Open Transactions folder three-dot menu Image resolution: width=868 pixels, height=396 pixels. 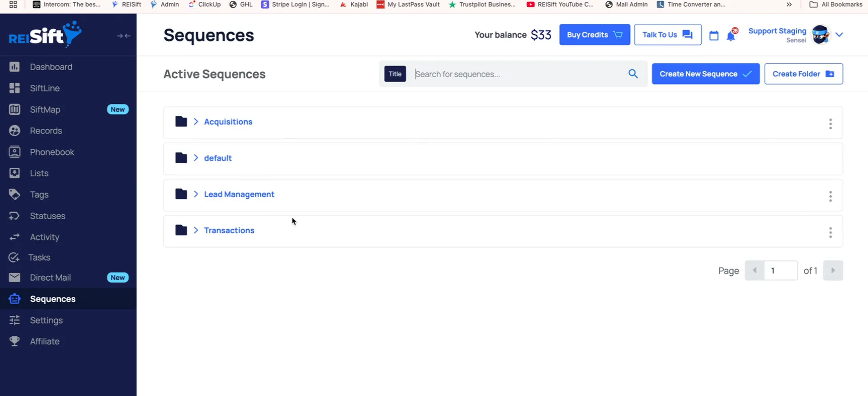(x=830, y=232)
